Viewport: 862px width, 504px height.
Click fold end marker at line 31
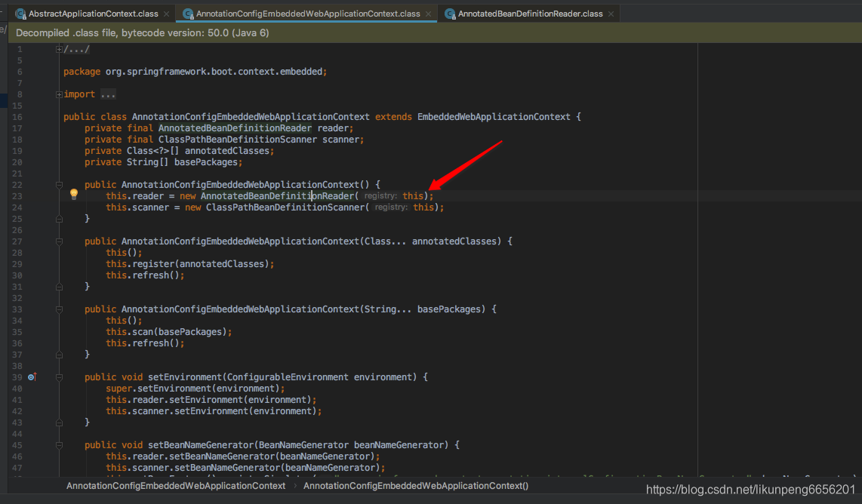[x=59, y=287]
